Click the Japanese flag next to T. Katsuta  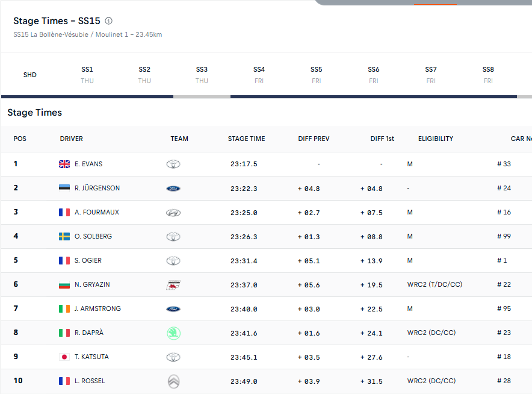(64, 357)
